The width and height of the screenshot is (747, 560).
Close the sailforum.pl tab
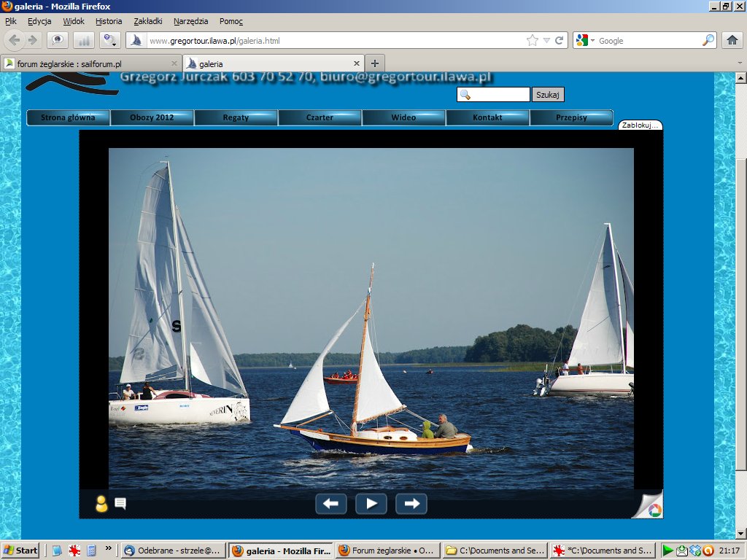pyautogui.click(x=174, y=63)
